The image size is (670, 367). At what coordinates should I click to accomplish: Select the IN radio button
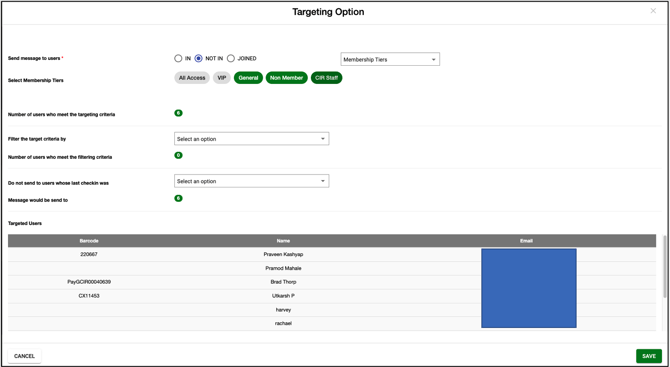point(178,59)
